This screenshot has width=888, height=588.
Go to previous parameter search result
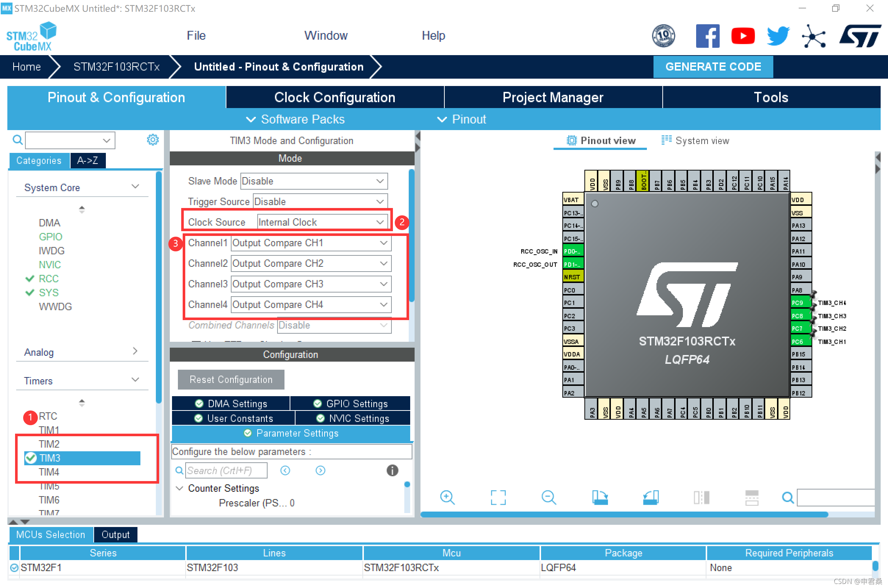point(285,470)
